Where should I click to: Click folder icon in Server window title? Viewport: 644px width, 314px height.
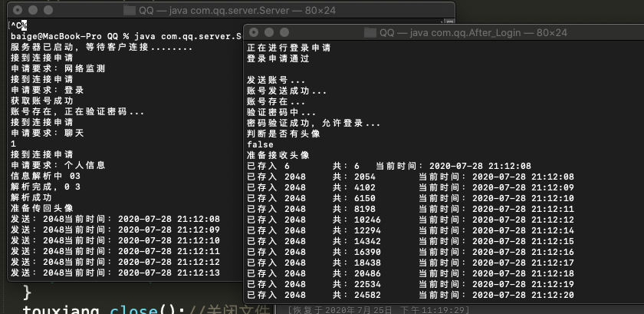click(130, 10)
